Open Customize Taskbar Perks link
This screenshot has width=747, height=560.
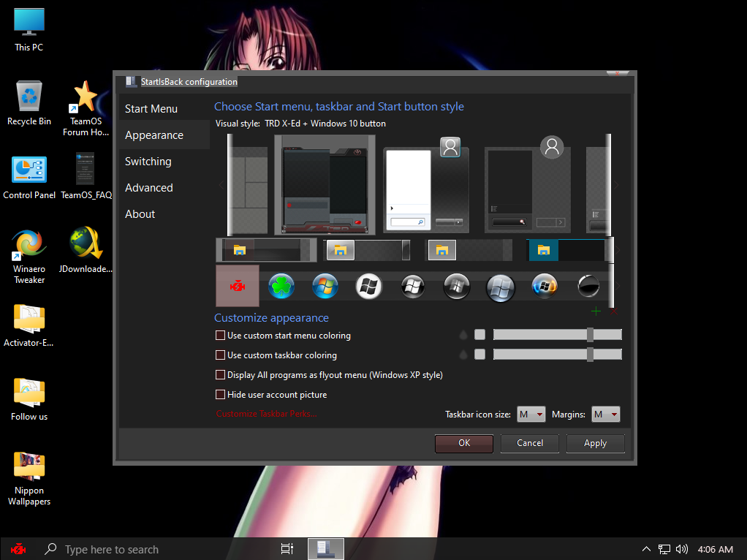click(x=266, y=414)
